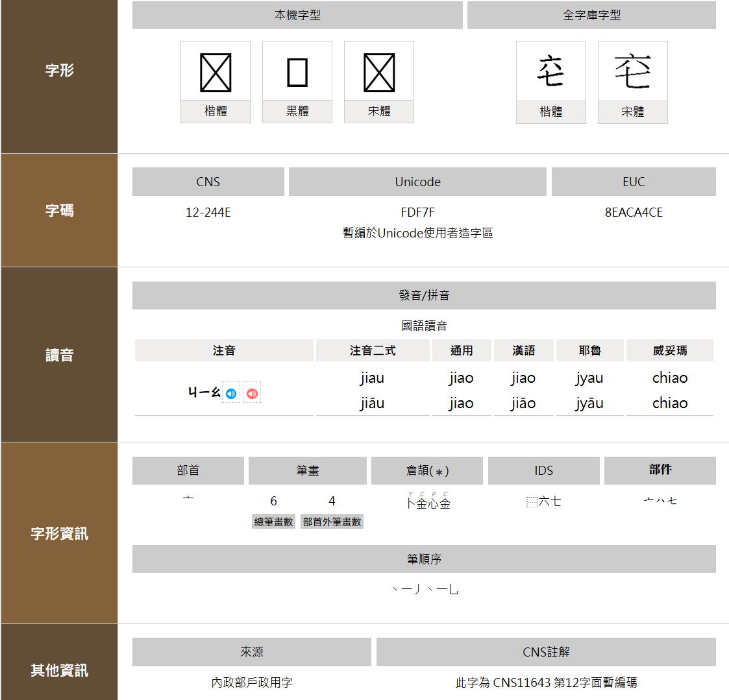Image resolution: width=729 pixels, height=700 pixels.
Task: Click the non-radical stroke count 4
Action: pyautogui.click(x=332, y=501)
